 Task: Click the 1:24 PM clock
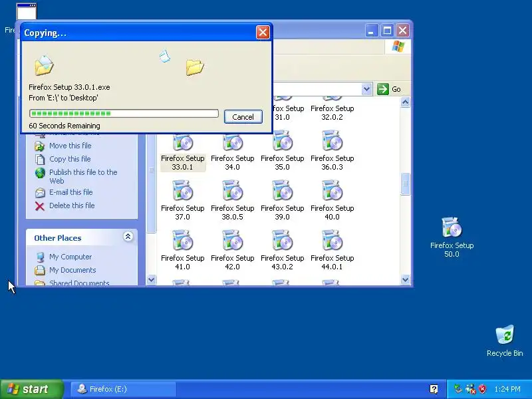click(x=507, y=389)
